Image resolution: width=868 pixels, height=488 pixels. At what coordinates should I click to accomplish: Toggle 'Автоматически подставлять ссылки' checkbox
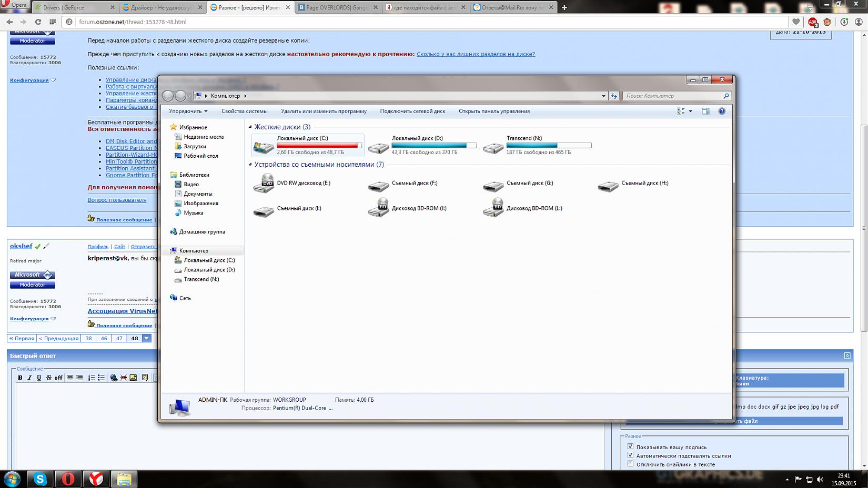(630, 455)
